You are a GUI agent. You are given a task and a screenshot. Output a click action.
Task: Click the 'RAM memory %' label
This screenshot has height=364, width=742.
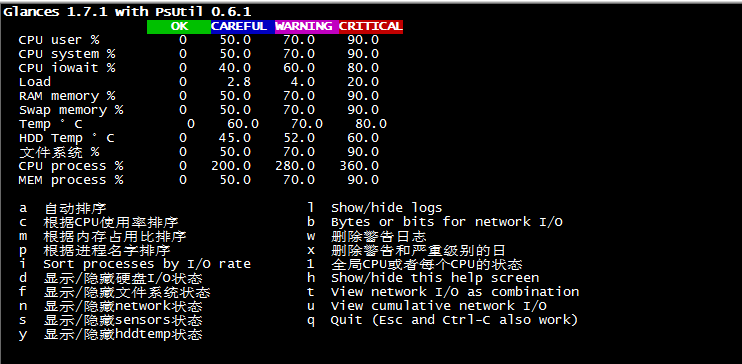(67, 96)
